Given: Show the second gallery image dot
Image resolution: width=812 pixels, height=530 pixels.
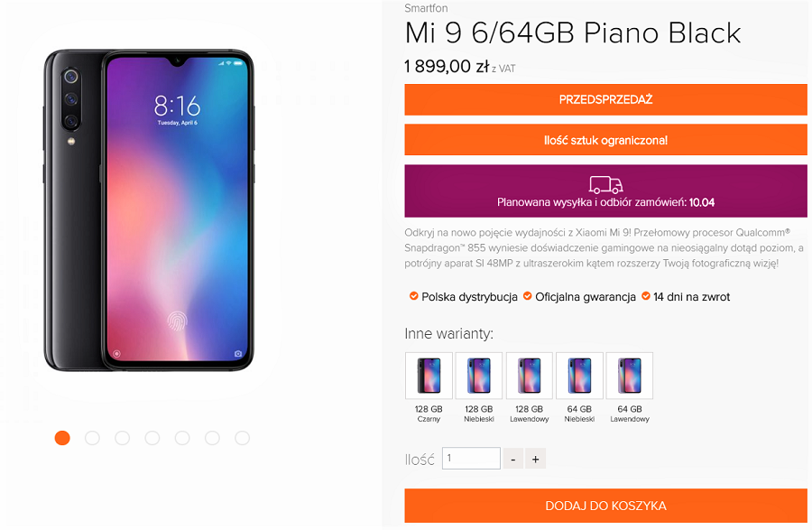Looking at the screenshot, I should 92,438.
